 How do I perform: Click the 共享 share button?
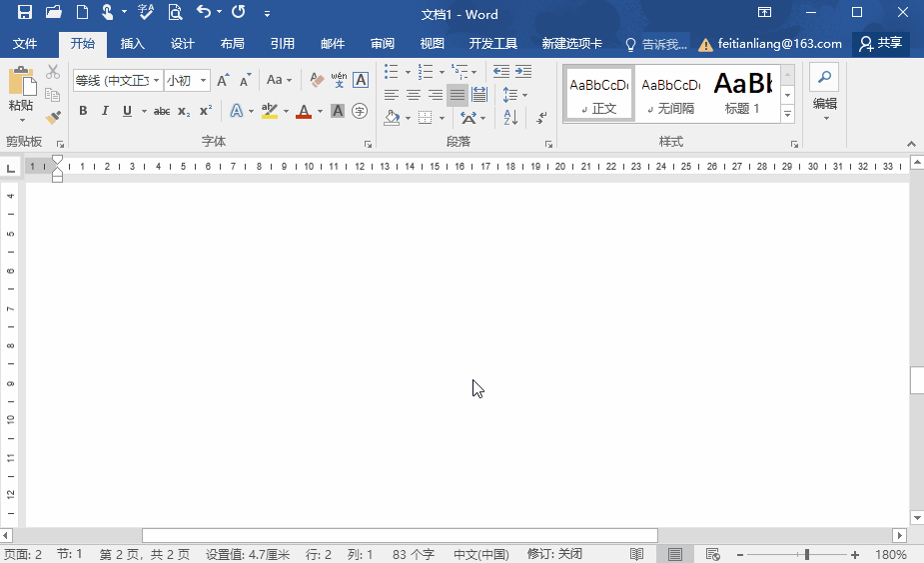(x=881, y=44)
